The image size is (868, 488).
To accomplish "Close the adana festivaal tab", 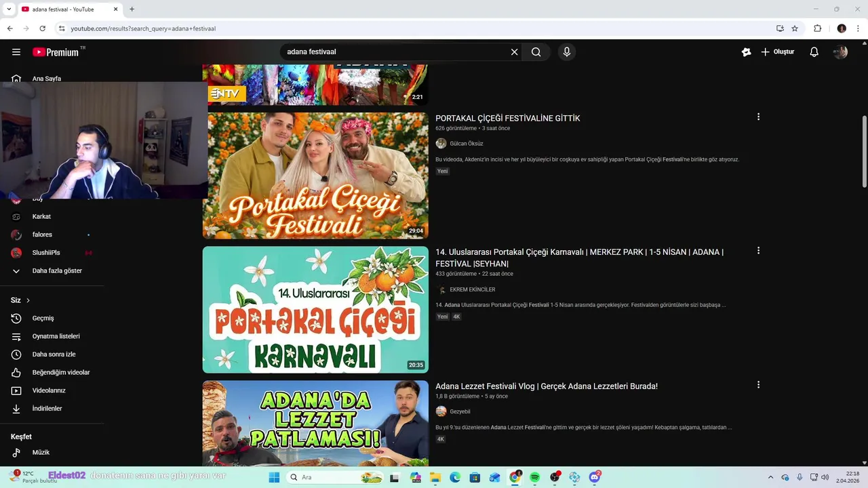I will [116, 9].
